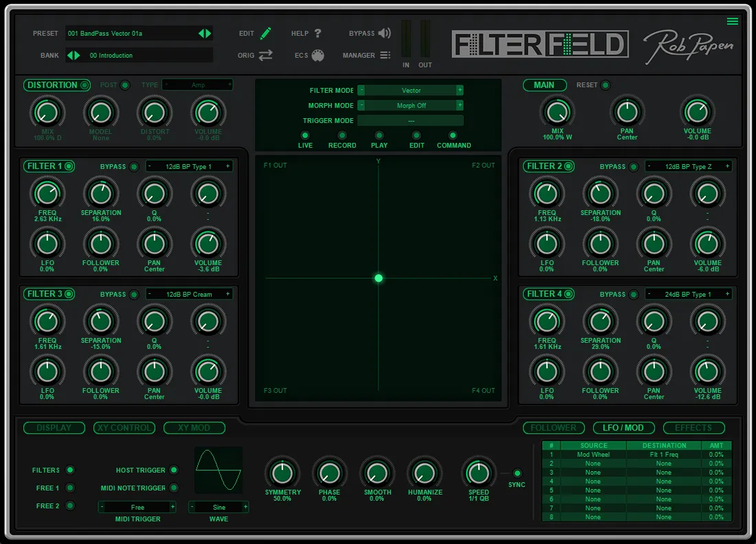Open the FILTER MODE Vector dropdown

click(411, 90)
